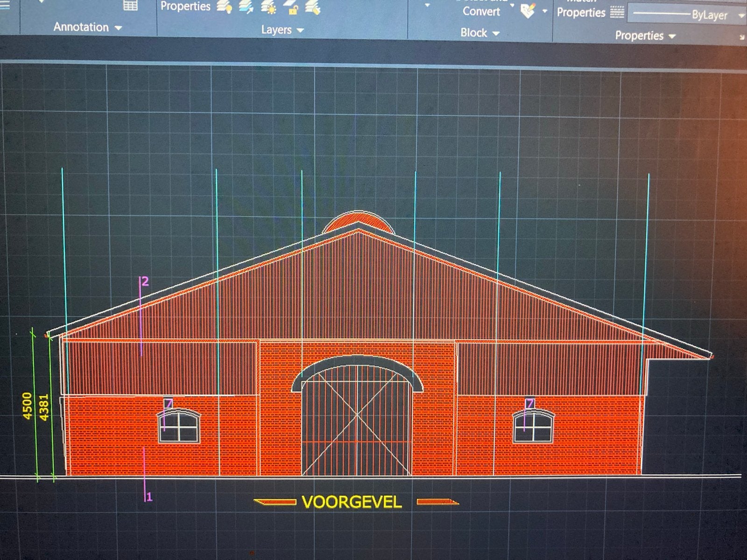Open the Properties panel title dropdown
Screen dimensions: 747x560
[x=645, y=35]
